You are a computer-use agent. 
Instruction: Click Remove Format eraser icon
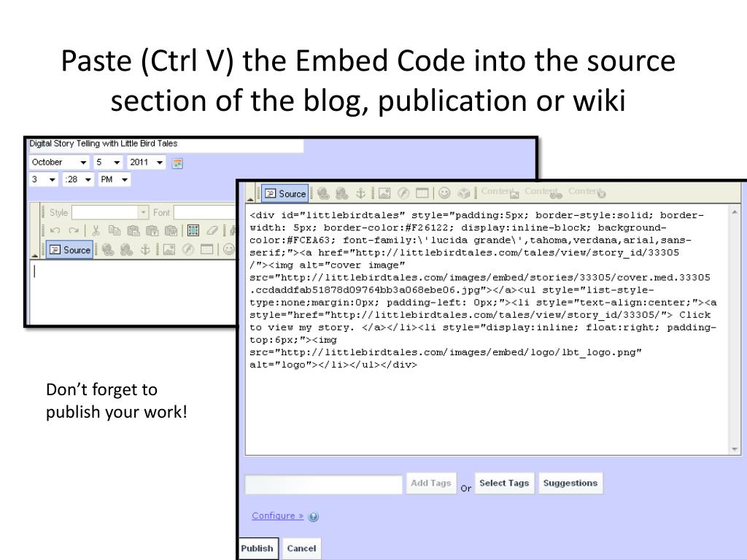(x=212, y=230)
